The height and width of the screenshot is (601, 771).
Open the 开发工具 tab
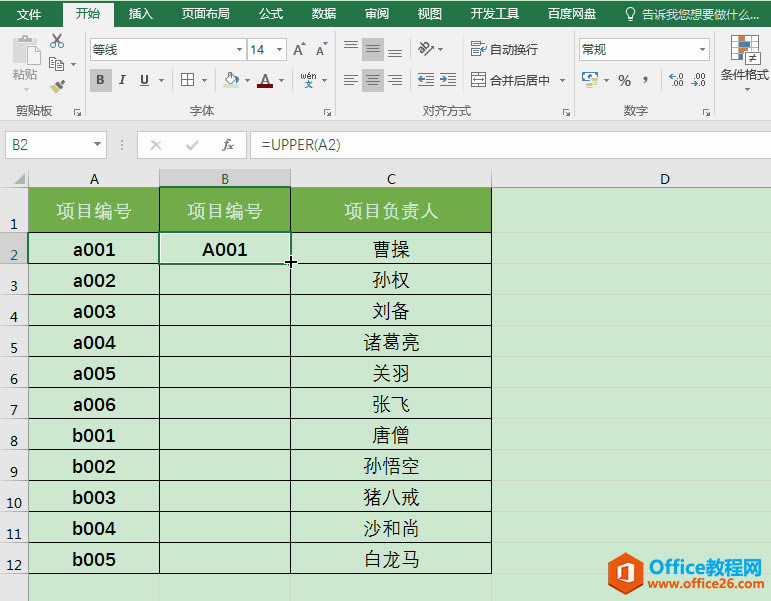(495, 14)
